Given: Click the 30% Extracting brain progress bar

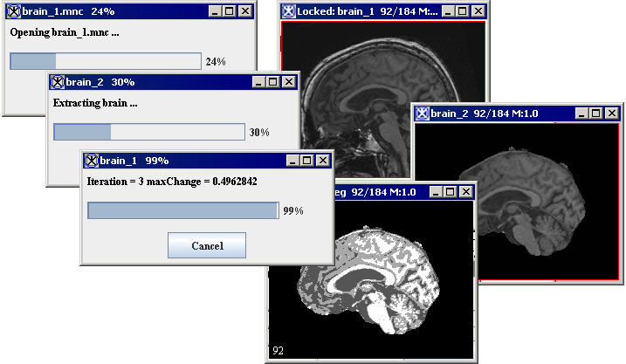Looking at the screenshot, I should [148, 132].
